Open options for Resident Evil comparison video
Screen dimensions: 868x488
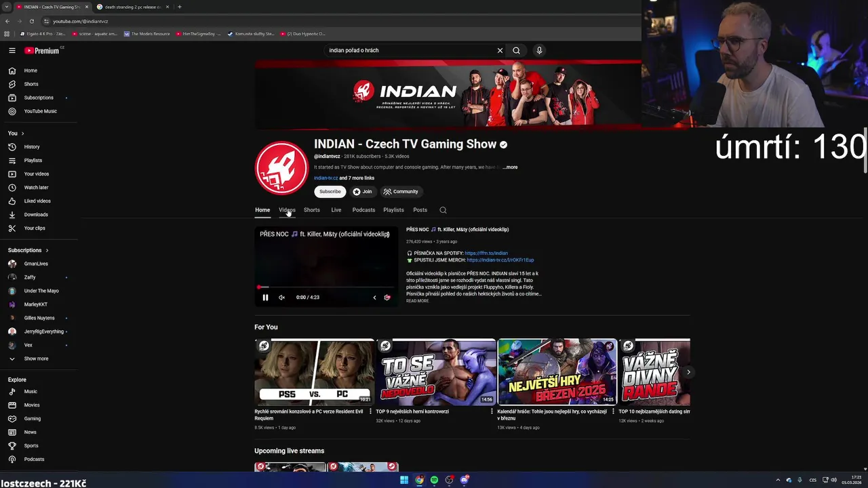(370, 411)
